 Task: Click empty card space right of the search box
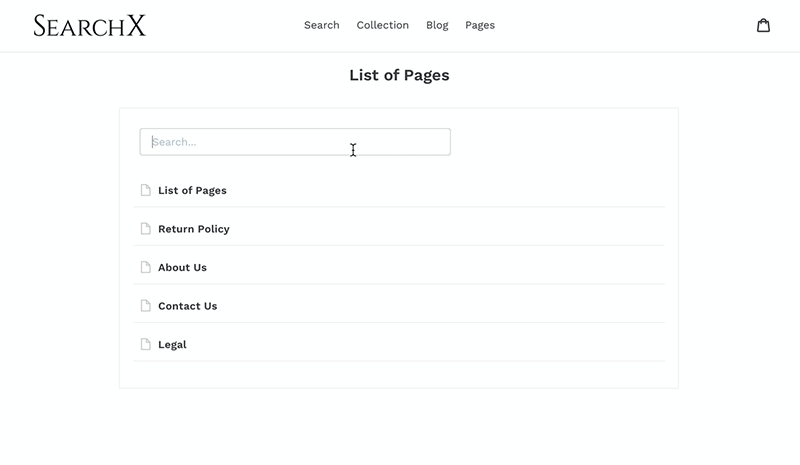pyautogui.click(x=560, y=142)
